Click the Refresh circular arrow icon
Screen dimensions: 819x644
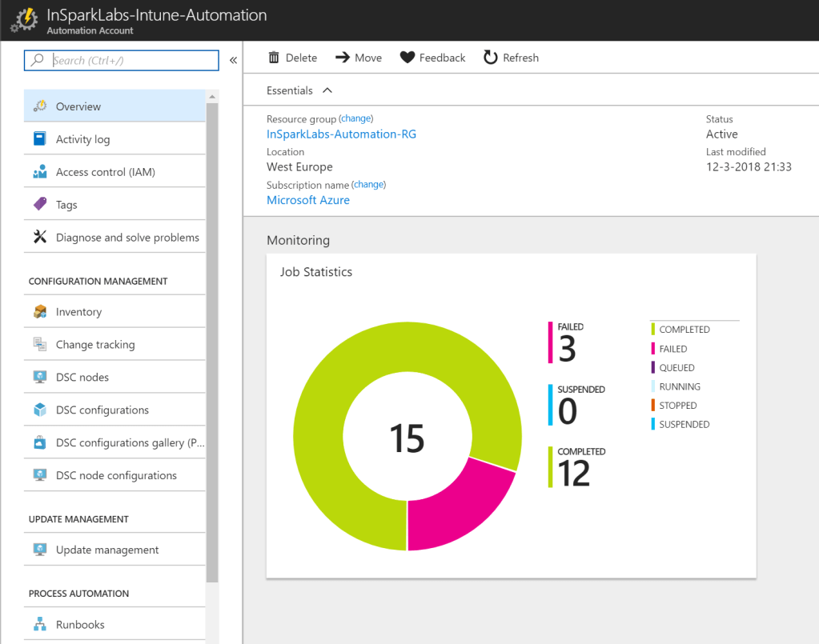pyautogui.click(x=491, y=58)
